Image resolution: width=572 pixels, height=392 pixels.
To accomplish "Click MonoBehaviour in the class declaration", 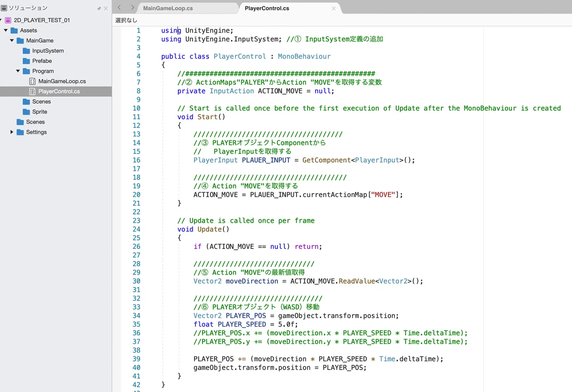I will pyautogui.click(x=304, y=56).
